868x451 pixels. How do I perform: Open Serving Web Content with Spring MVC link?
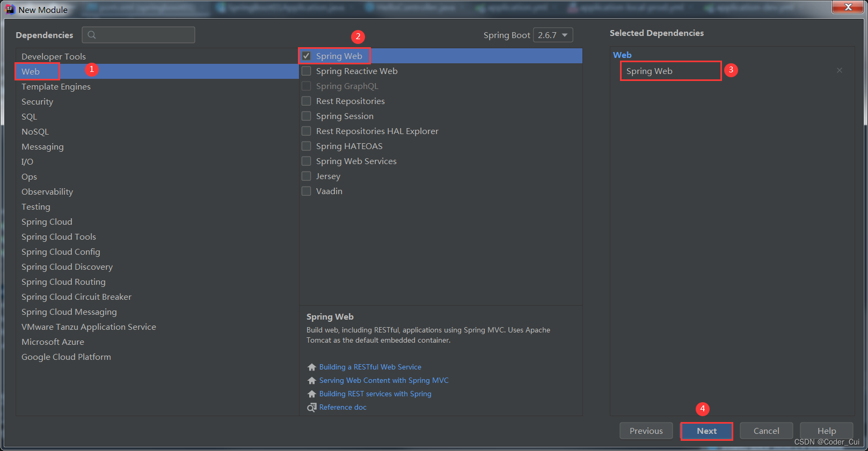[x=384, y=380]
